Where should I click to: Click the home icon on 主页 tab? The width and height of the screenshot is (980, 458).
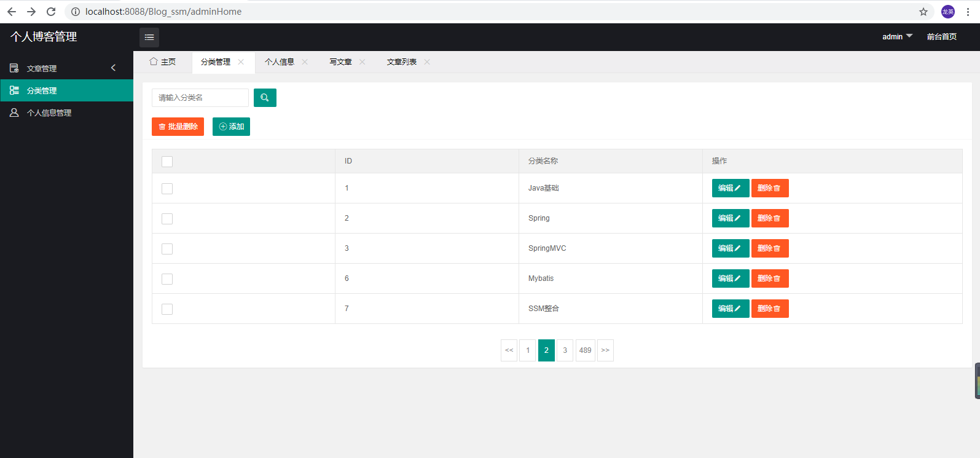pos(154,61)
